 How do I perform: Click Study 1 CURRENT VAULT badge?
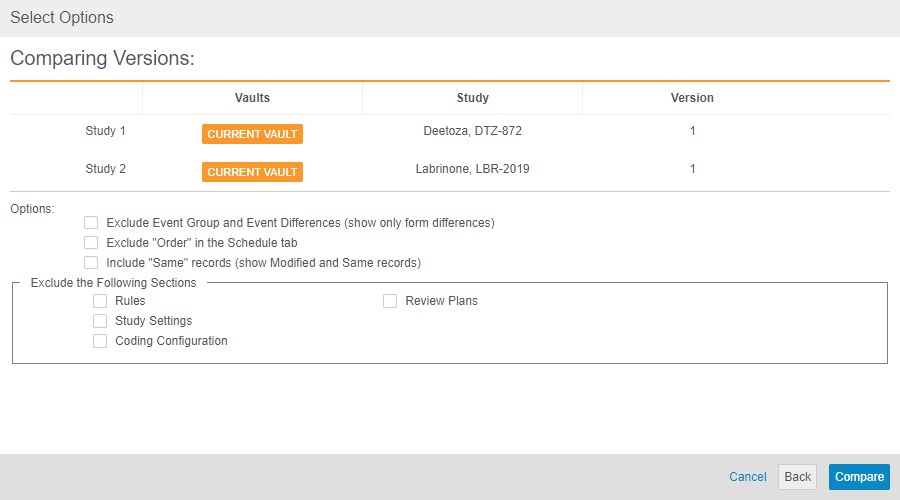(252, 134)
